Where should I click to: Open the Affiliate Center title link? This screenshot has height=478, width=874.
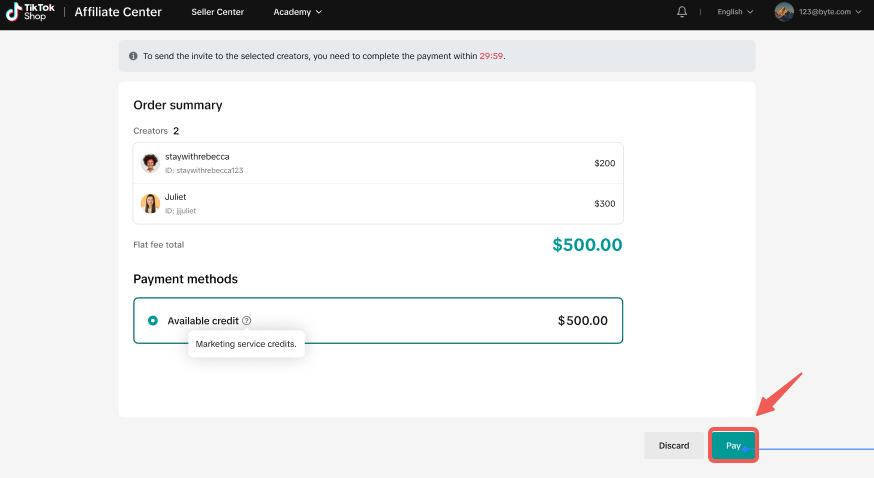pyautogui.click(x=118, y=12)
